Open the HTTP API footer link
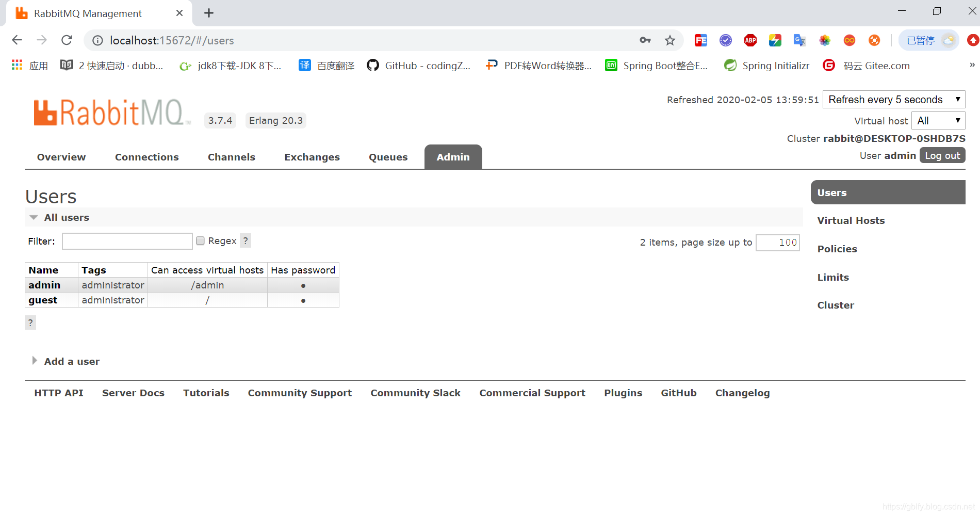Viewport: 980px width, 516px height. (59, 393)
